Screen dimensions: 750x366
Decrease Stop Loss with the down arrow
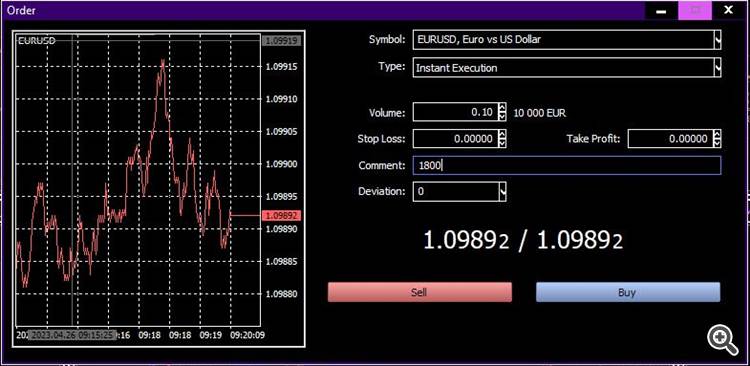point(502,144)
